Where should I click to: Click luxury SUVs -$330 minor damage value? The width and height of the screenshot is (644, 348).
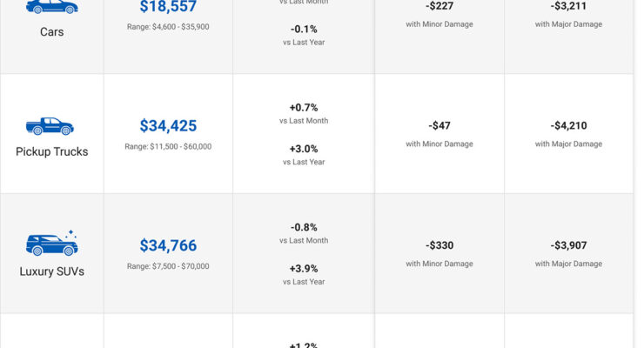439,245
